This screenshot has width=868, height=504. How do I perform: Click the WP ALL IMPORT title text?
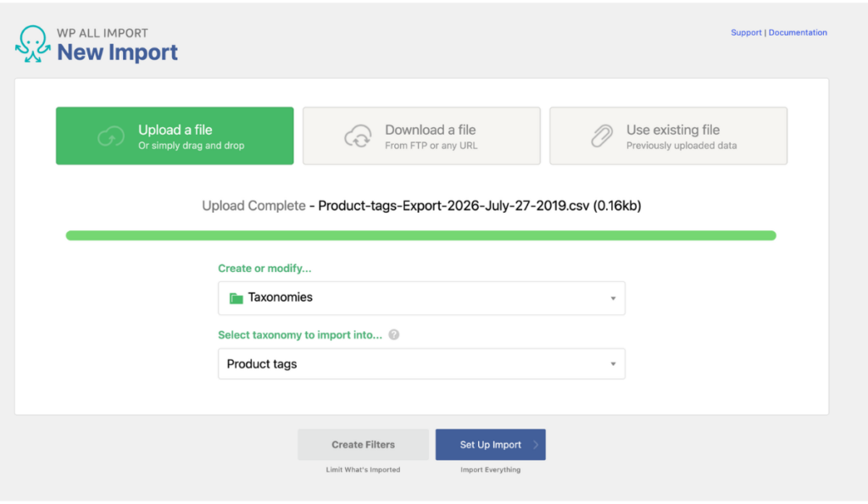coord(103,33)
